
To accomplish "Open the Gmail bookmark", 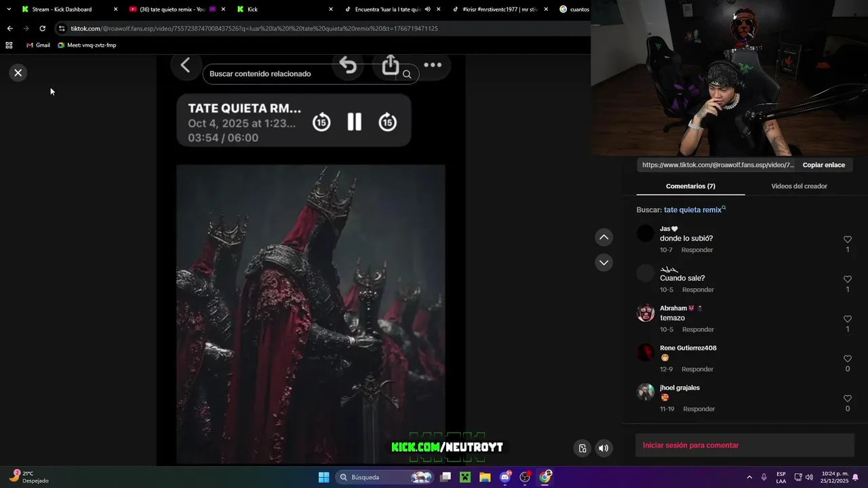I will click(x=38, y=45).
